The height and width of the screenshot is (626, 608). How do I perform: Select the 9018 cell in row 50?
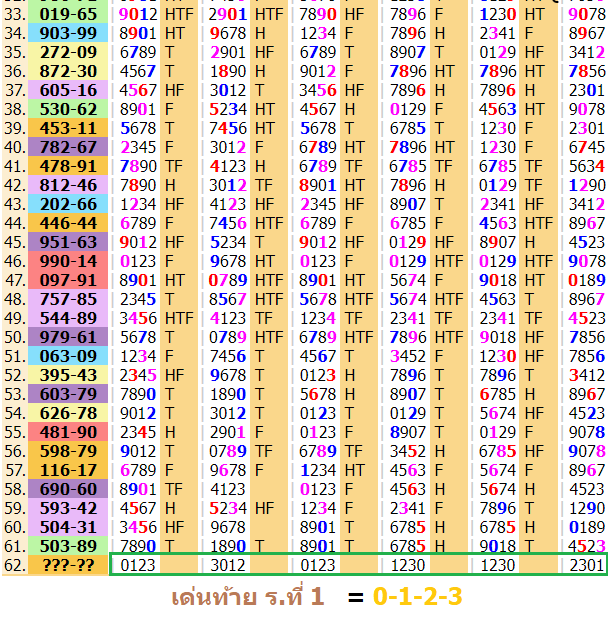(497, 337)
